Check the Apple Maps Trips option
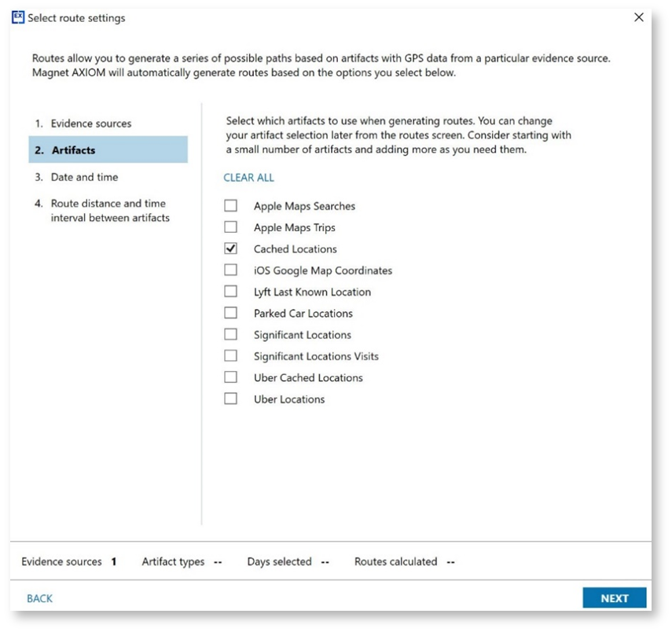This screenshot has width=672, height=632. pos(230,227)
